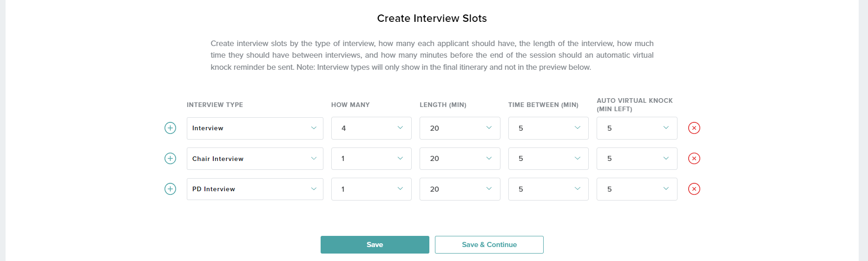Open Auto Virtual Knock dropdown for Interview row
This screenshot has height=261, width=868.
click(637, 128)
